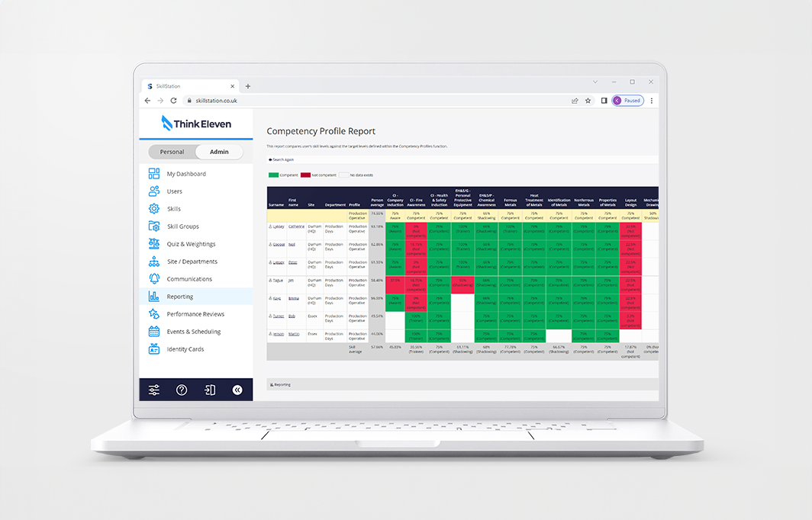
Task: Reload the page with refresh icon
Action: pos(173,101)
